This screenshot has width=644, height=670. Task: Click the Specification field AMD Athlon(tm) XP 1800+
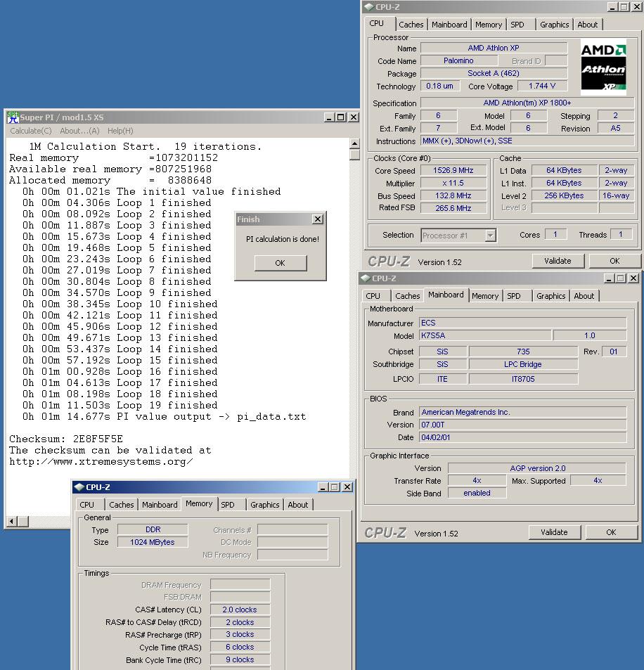pyautogui.click(x=527, y=103)
